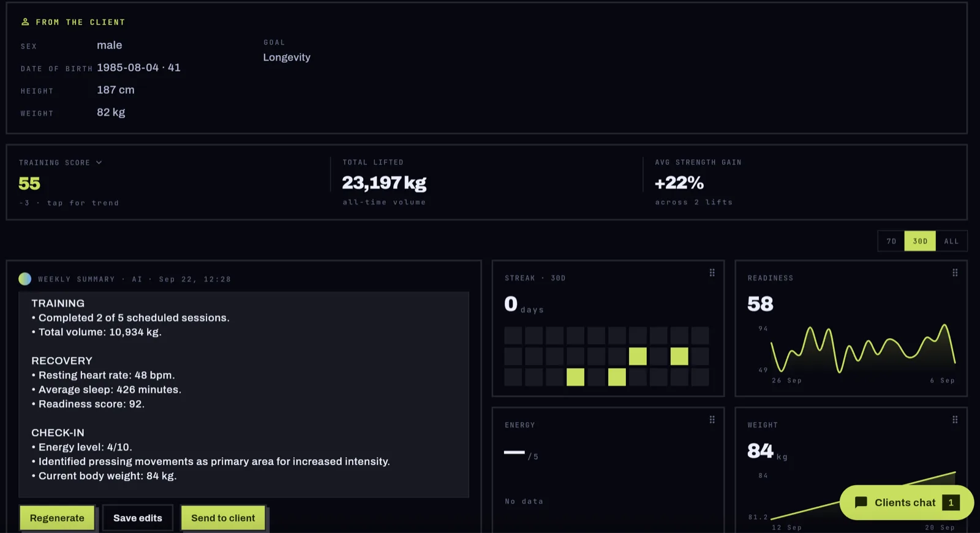Click 'Current body weight: 84 kg' line

(104, 476)
